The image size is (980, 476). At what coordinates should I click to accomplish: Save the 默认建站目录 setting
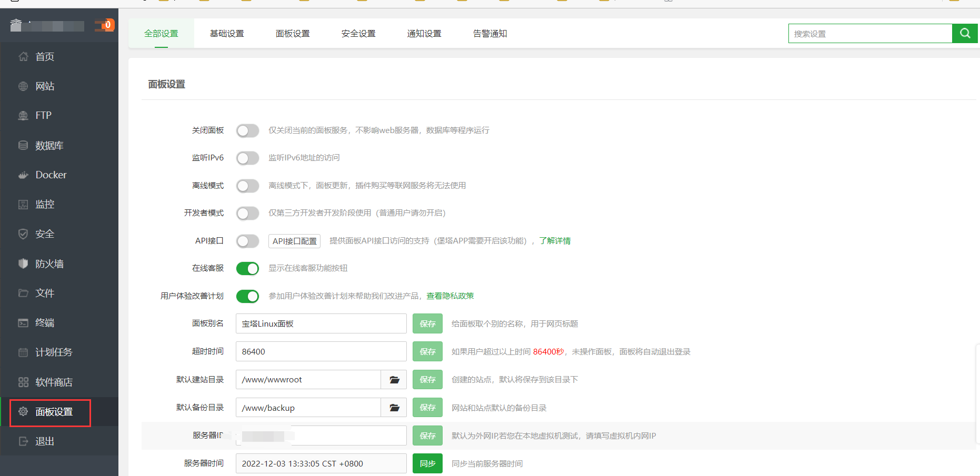tap(427, 379)
